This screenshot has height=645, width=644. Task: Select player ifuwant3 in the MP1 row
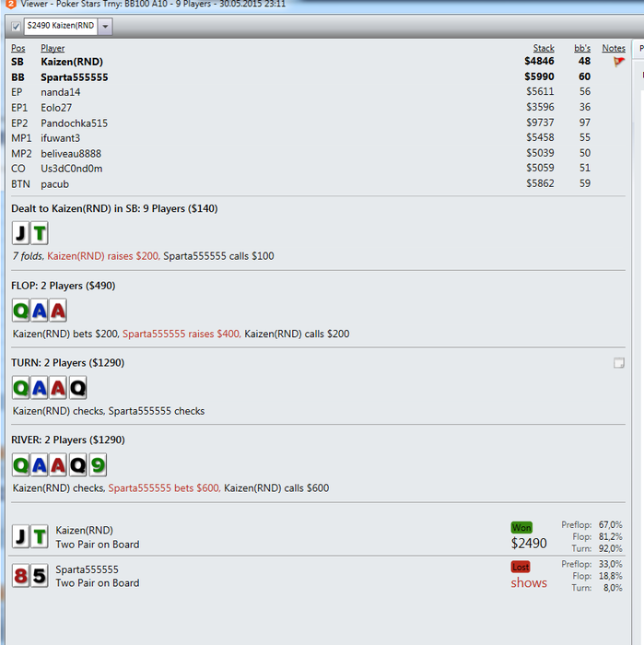click(x=61, y=138)
